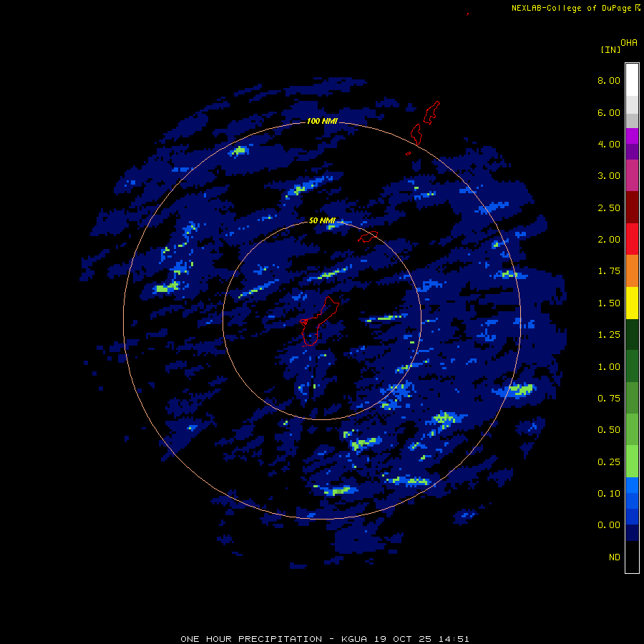The height and width of the screenshot is (644, 644).
Task: Click the 6.00 legend value
Action: (609, 112)
